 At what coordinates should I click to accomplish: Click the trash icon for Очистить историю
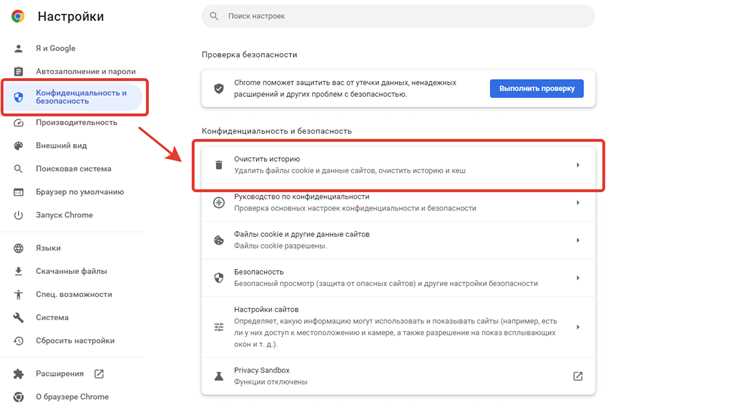click(x=219, y=165)
